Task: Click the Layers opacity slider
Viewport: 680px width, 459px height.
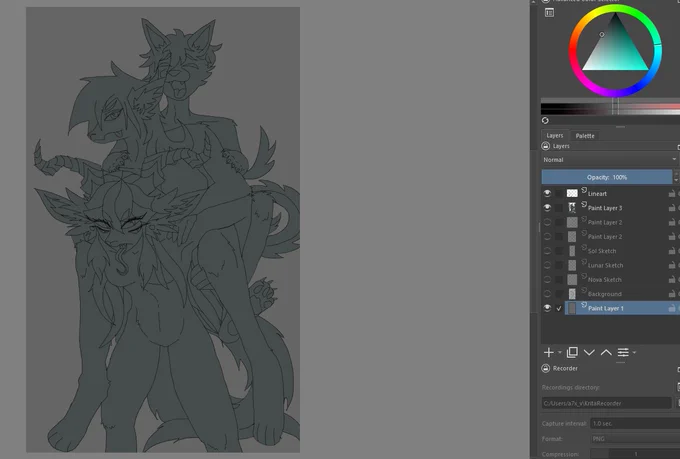Action: [x=607, y=177]
